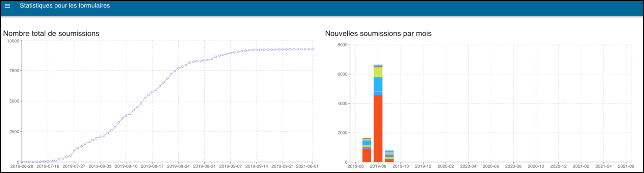
Task: Click the 2020-06 label on bar chart
Action: [x=491, y=166]
